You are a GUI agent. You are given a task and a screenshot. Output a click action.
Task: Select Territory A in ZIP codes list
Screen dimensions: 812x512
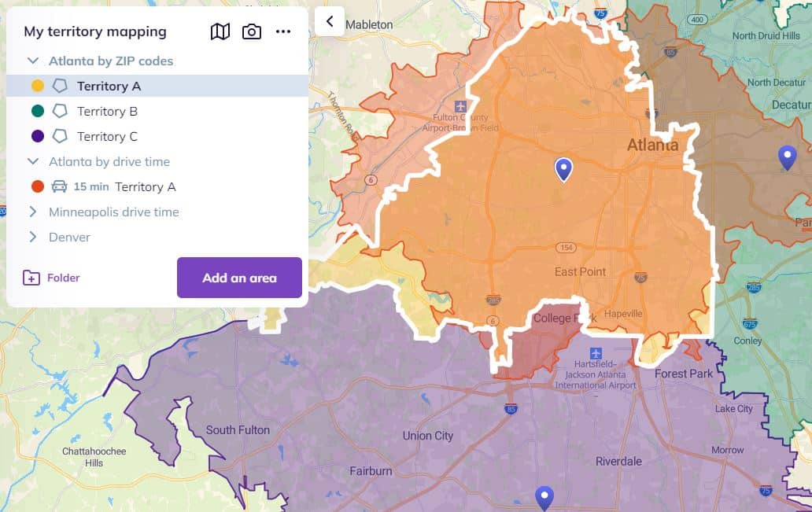109,86
